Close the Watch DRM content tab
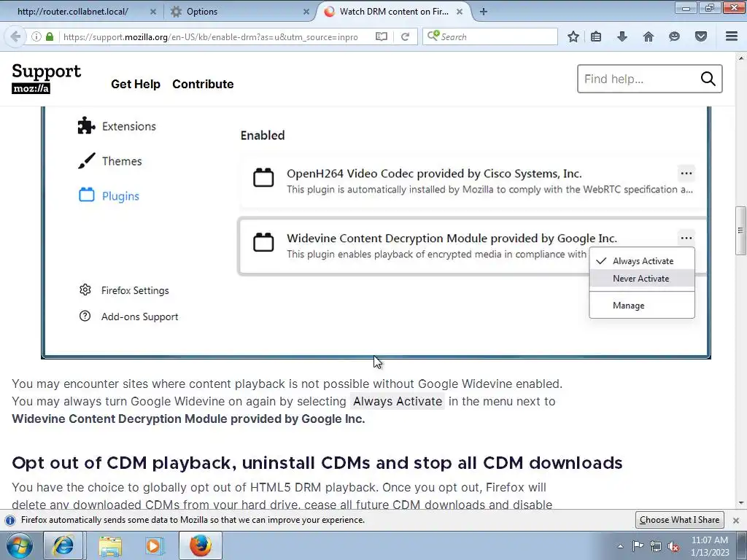This screenshot has height=560, width=747. [460, 12]
